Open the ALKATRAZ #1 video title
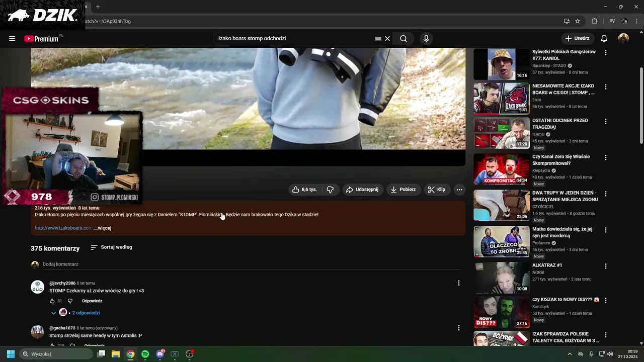This screenshot has width=644, height=362. (547, 265)
